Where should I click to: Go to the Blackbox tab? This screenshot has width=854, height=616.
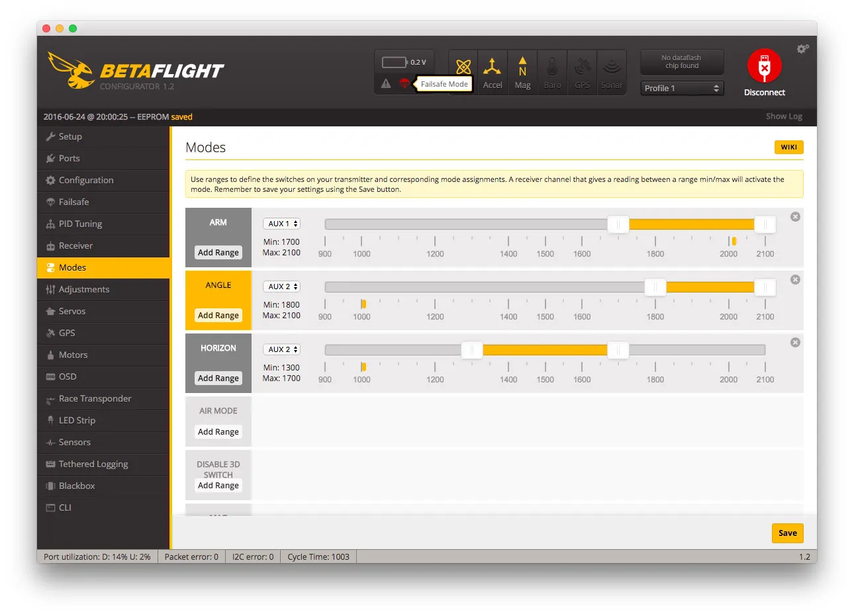[x=77, y=486]
